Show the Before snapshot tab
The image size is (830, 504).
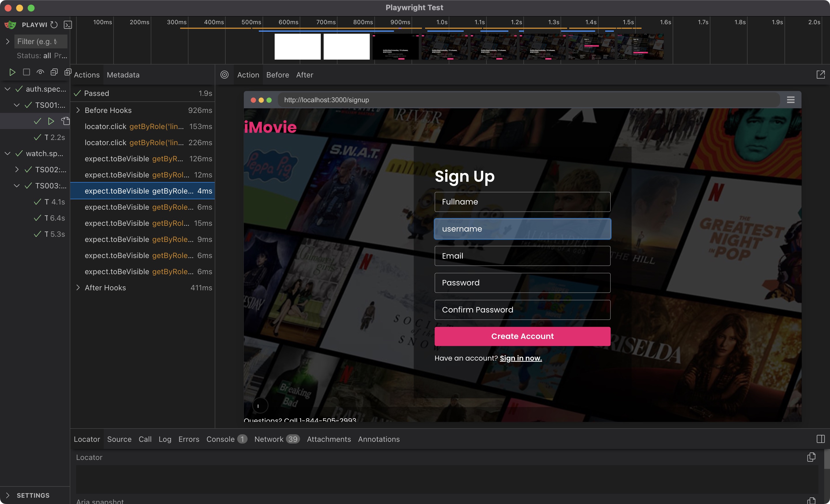point(278,75)
